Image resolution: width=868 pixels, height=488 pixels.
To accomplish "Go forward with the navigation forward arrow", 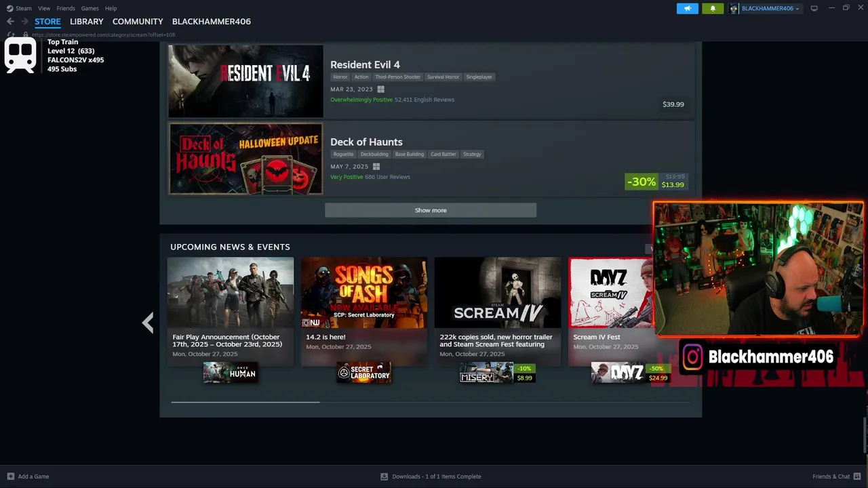I will click(24, 22).
